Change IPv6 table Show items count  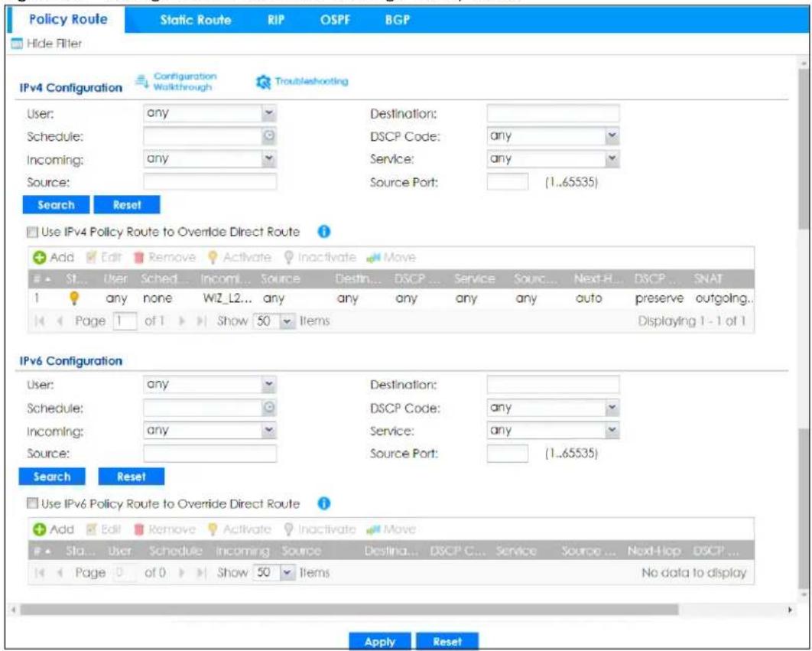pos(274,573)
